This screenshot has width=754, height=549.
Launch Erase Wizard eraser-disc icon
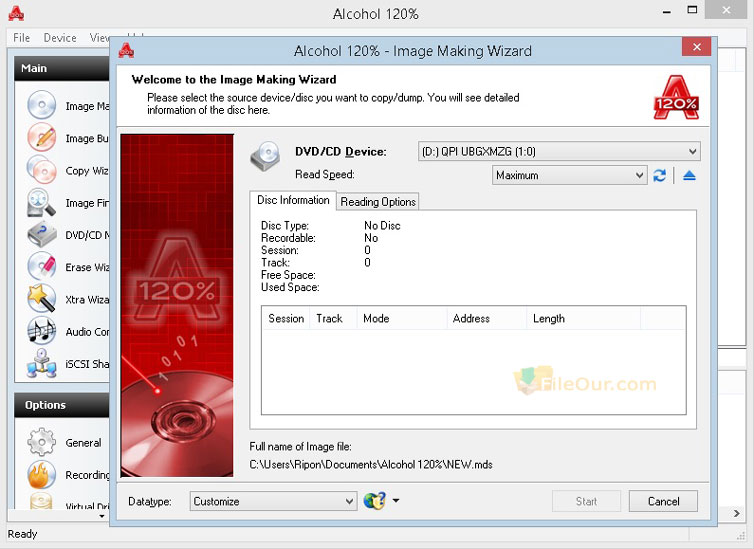41,266
